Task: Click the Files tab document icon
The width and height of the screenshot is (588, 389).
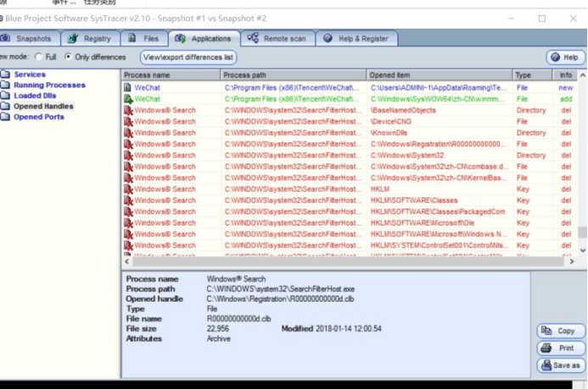Action: (x=132, y=38)
